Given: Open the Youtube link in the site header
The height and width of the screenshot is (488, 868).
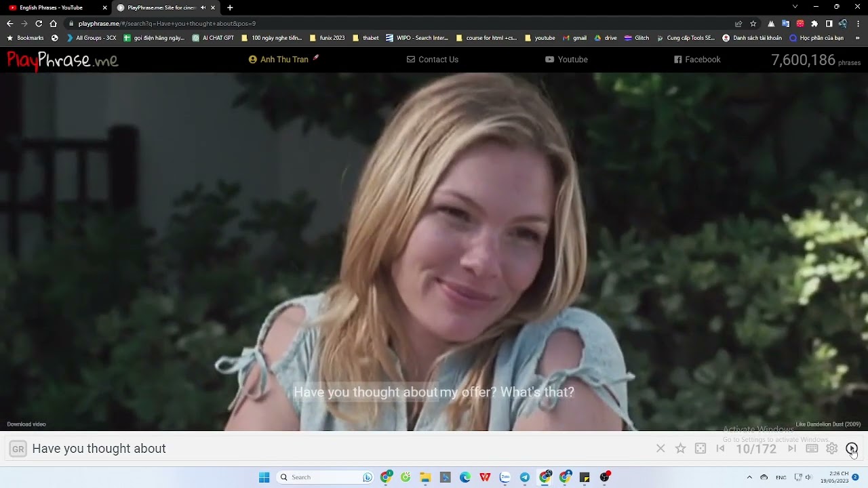Looking at the screenshot, I should (566, 60).
